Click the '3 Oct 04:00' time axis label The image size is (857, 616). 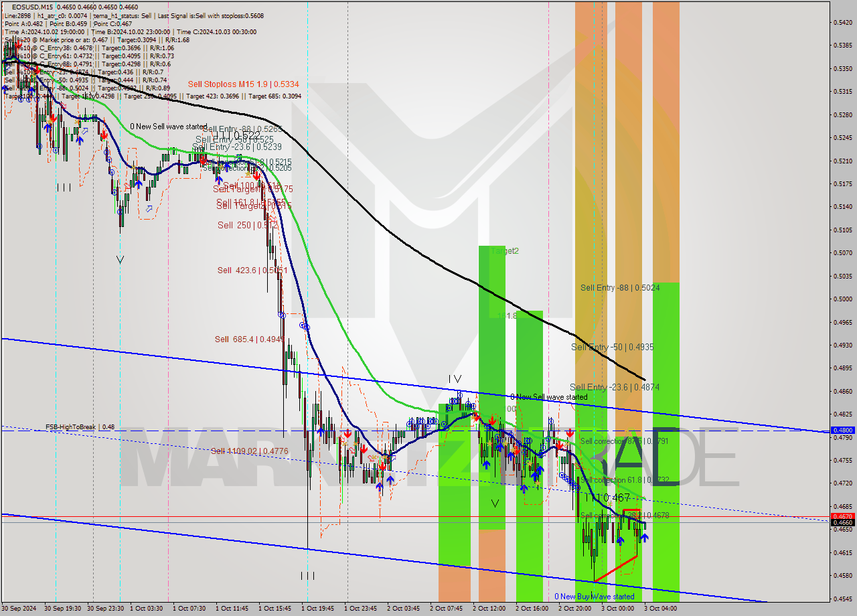click(x=660, y=609)
